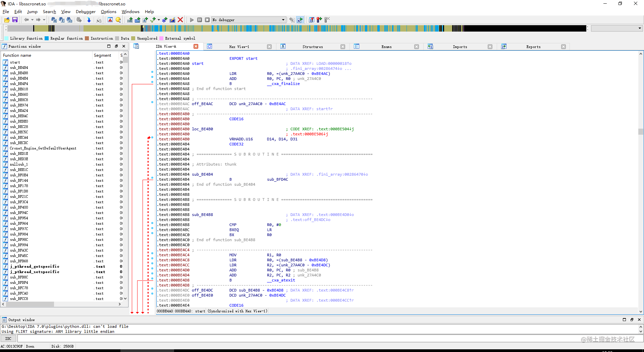Switch to the Enums tab
This screenshot has height=352, width=644.
pos(386,47)
